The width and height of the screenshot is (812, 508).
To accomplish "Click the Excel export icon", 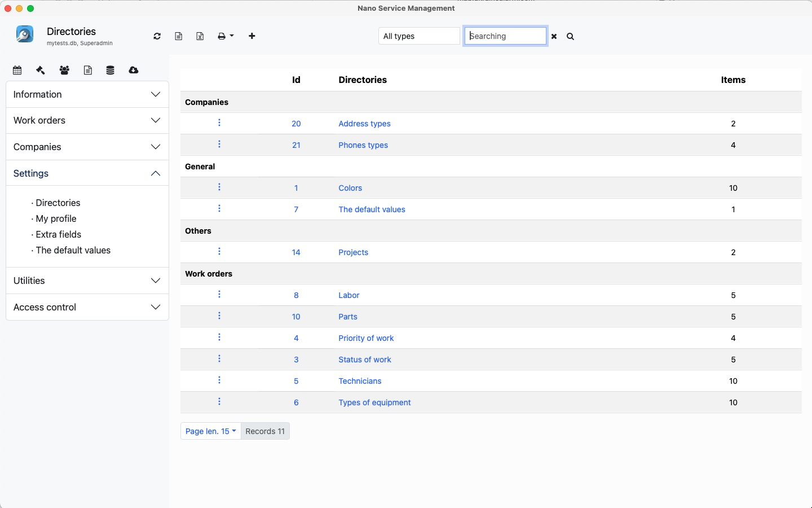I will [x=200, y=36].
